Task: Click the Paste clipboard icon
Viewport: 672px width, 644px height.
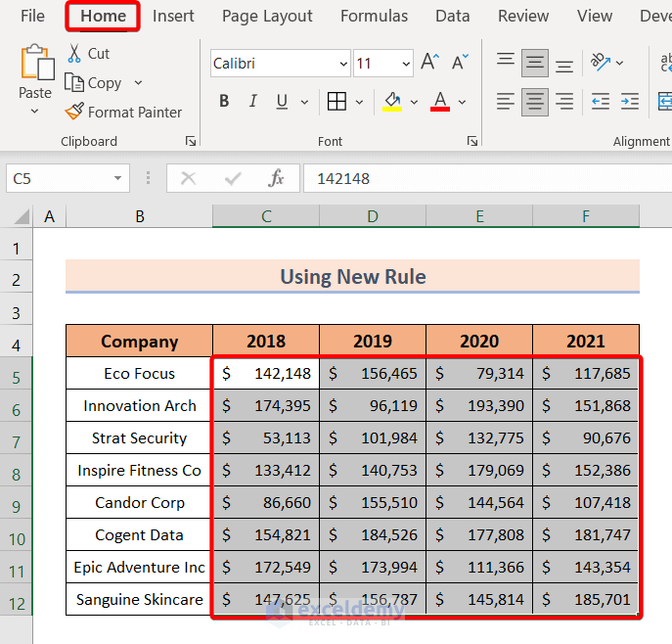Action: (35, 64)
